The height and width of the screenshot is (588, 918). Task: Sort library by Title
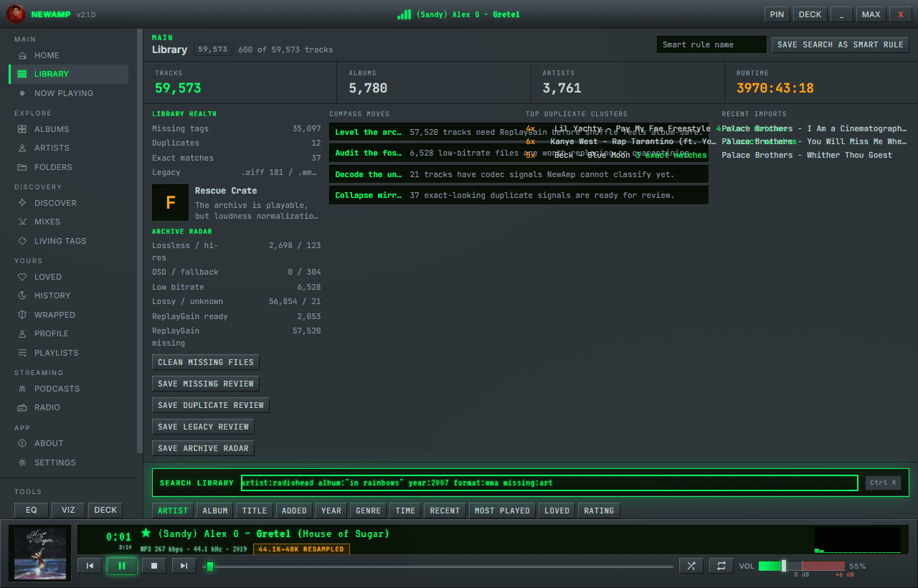[255, 511]
